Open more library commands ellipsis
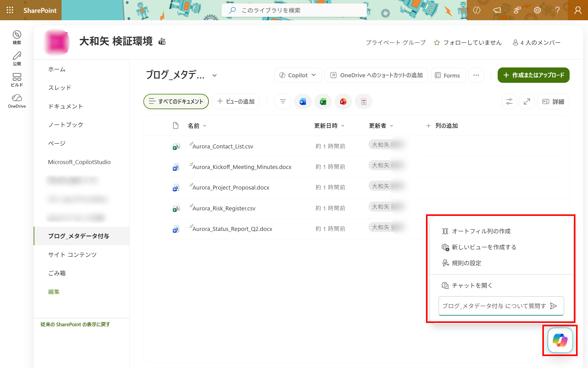The image size is (588, 368). 476,75
